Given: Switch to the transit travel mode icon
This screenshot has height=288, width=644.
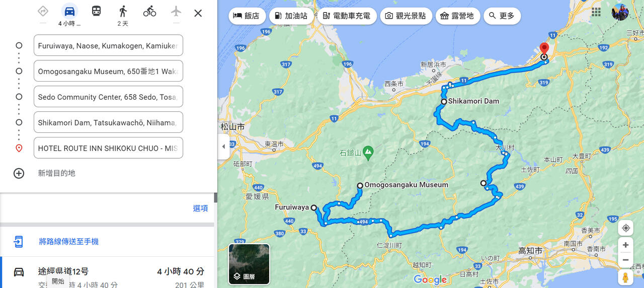Looking at the screenshot, I should 96,11.
